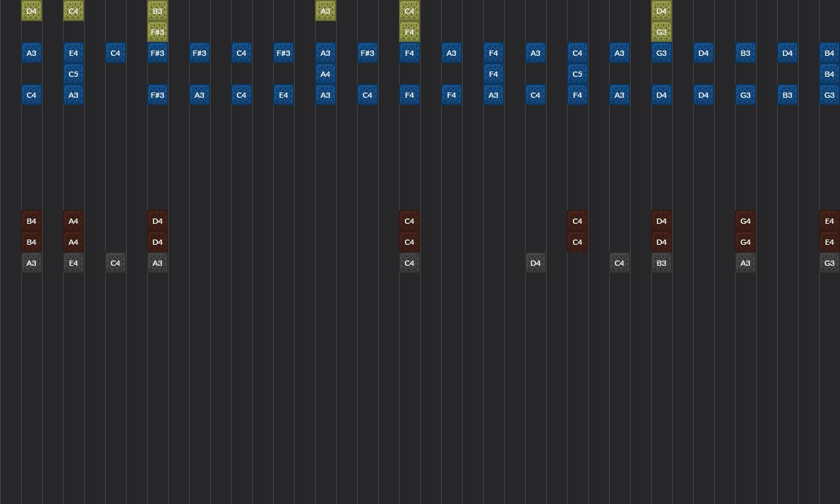Select the gray E4 note block

73,263
